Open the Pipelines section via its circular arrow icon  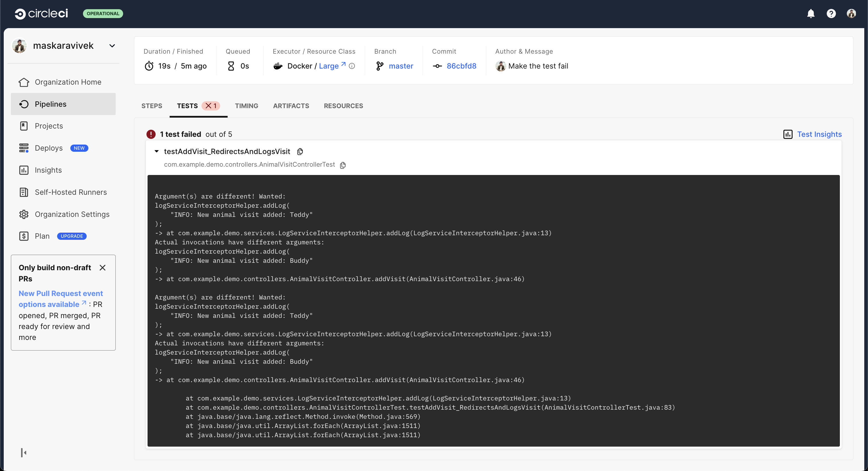point(24,104)
